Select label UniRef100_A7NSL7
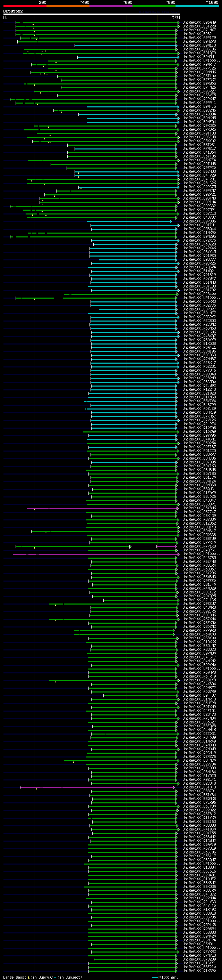This screenshot has height=980, width=222. click(x=199, y=149)
